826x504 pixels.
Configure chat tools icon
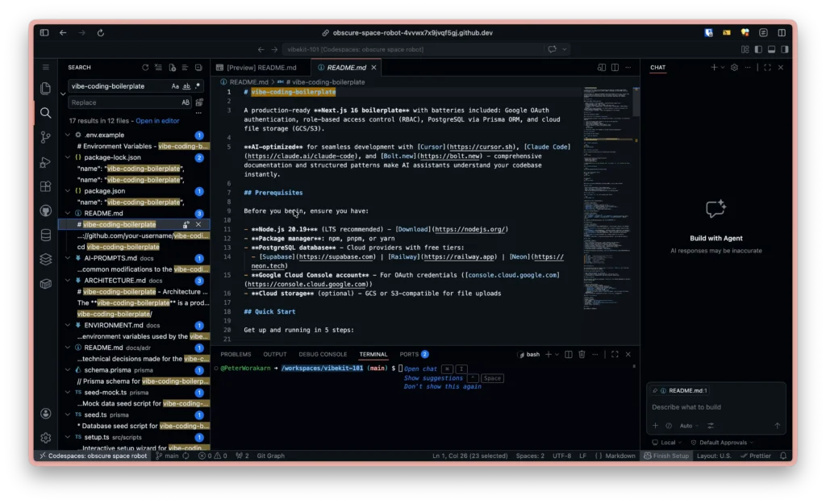[711, 426]
